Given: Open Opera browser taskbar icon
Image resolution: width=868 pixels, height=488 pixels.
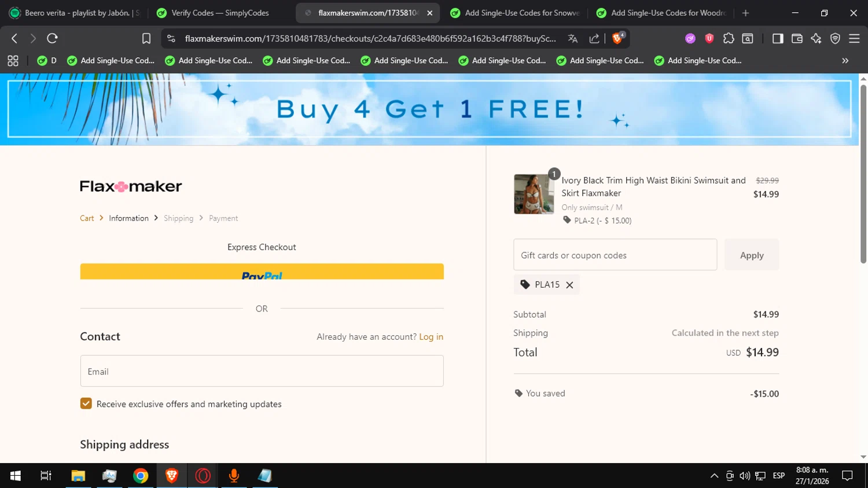Looking at the screenshot, I should [203, 476].
